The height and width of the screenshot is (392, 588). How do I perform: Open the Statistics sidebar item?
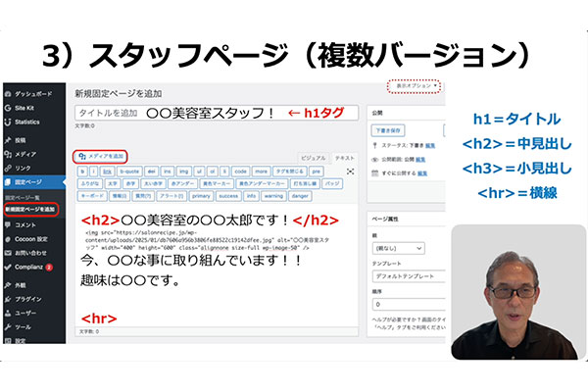pos(28,122)
